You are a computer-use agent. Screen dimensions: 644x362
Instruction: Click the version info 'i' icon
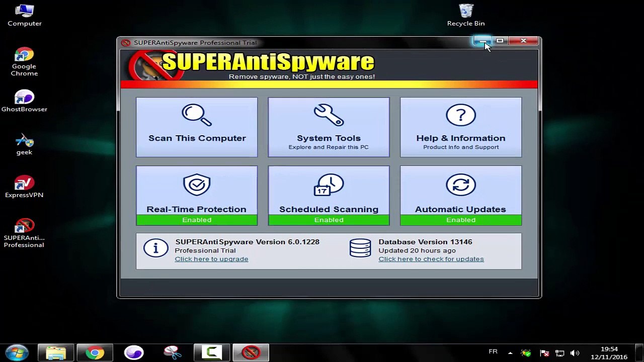pyautogui.click(x=155, y=248)
